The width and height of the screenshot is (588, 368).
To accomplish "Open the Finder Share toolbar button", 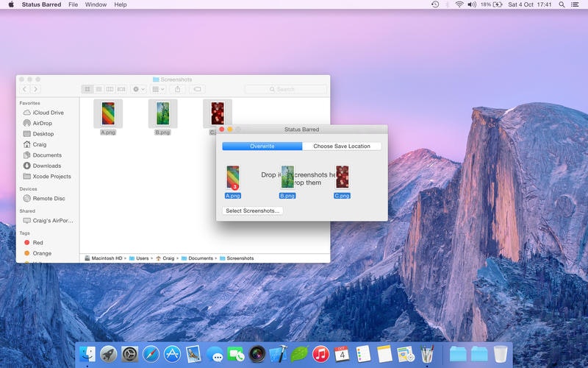I will pos(178,89).
